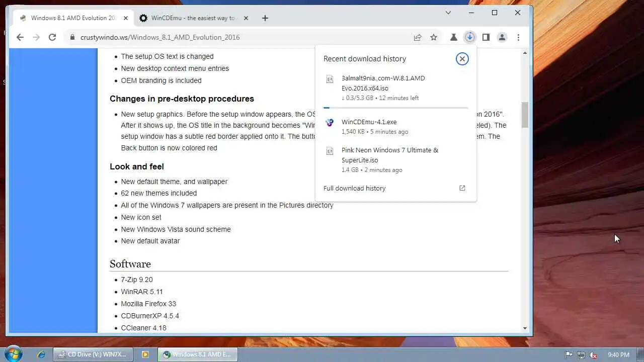Click the lock icon in the address bar
This screenshot has width=644, height=362.
pyautogui.click(x=72, y=37)
